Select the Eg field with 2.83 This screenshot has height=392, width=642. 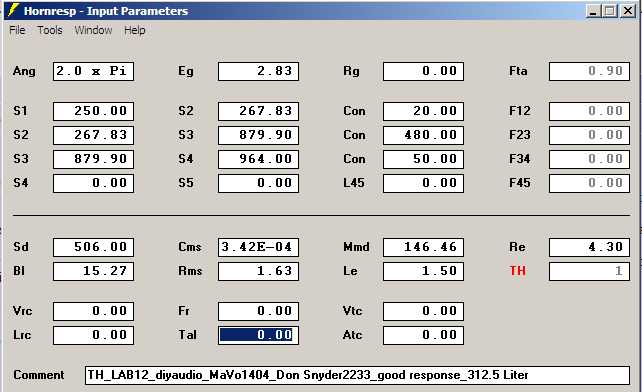pos(258,71)
